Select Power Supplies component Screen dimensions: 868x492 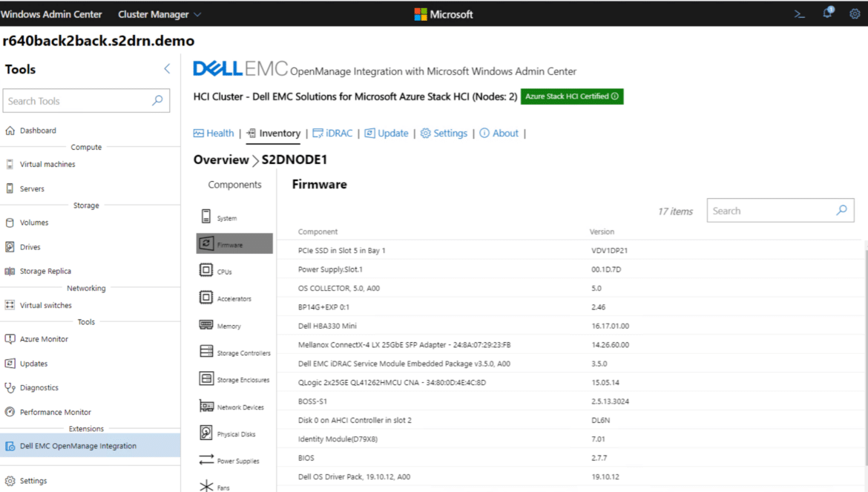pos(234,460)
